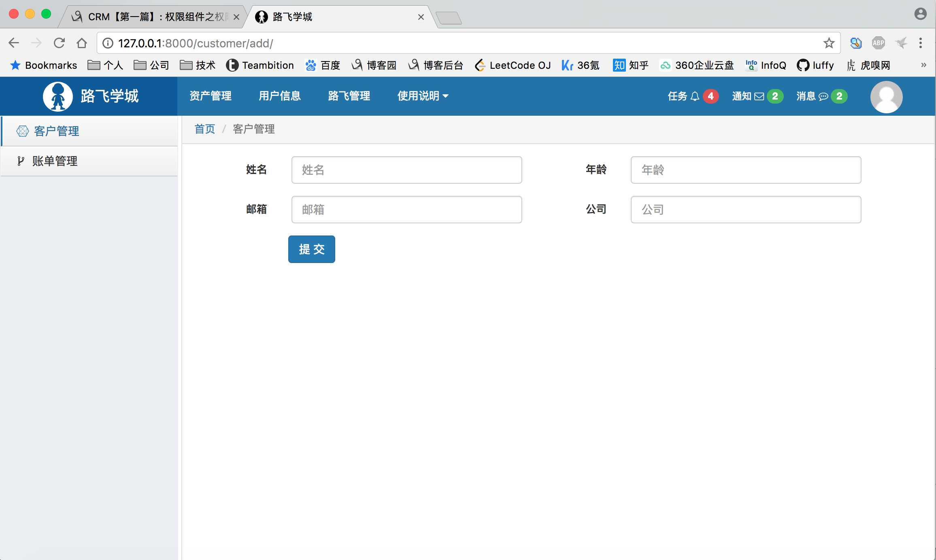Click the hummingbird extension icon
936x560 pixels.
click(901, 43)
